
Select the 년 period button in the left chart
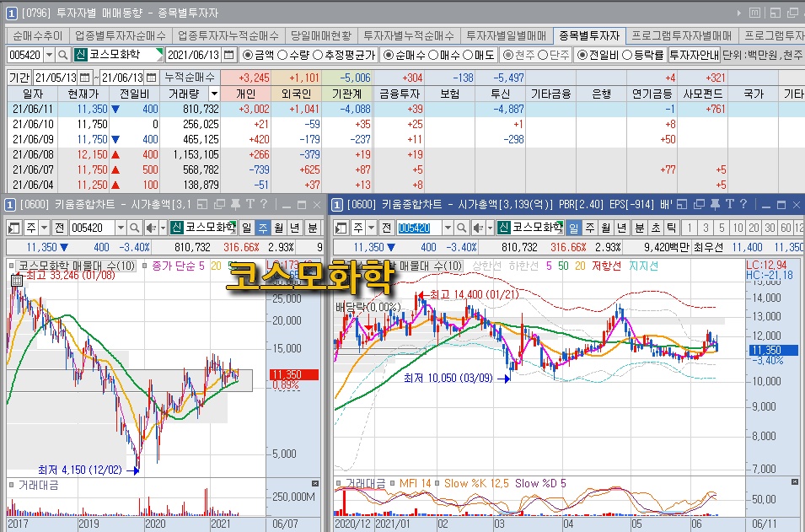[x=295, y=228]
